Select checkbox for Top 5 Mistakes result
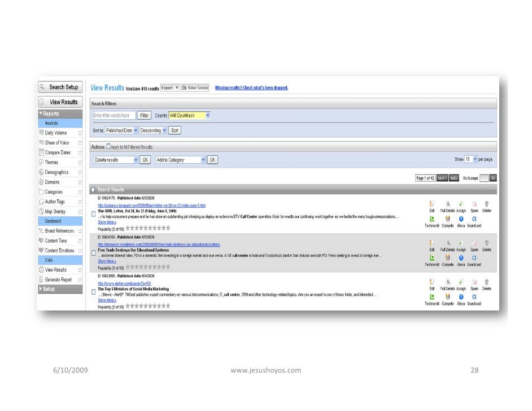The height and width of the screenshot is (411, 532). coord(93,292)
